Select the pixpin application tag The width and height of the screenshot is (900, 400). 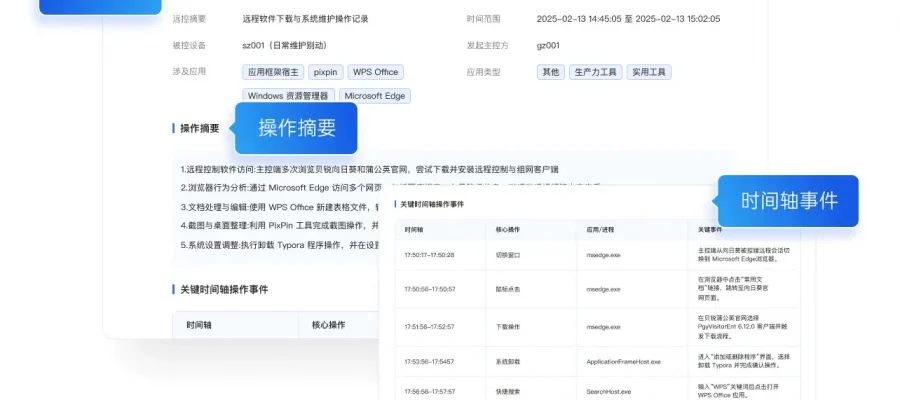pyautogui.click(x=326, y=72)
